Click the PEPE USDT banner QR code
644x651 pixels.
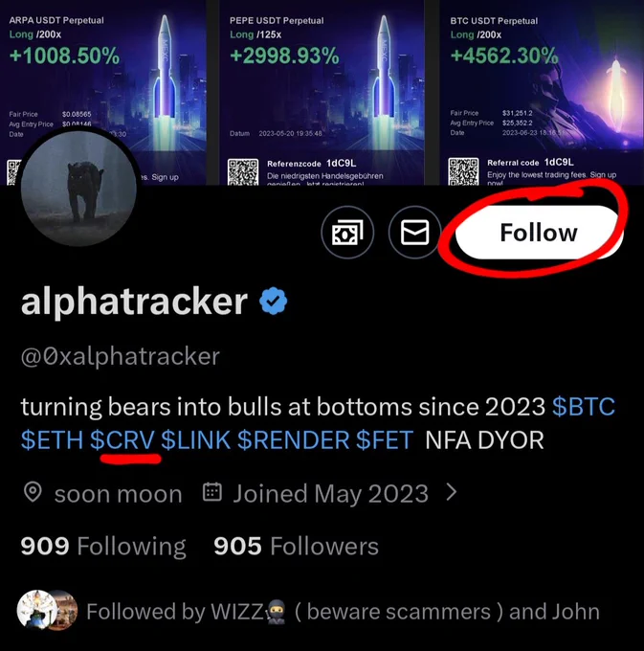click(243, 172)
